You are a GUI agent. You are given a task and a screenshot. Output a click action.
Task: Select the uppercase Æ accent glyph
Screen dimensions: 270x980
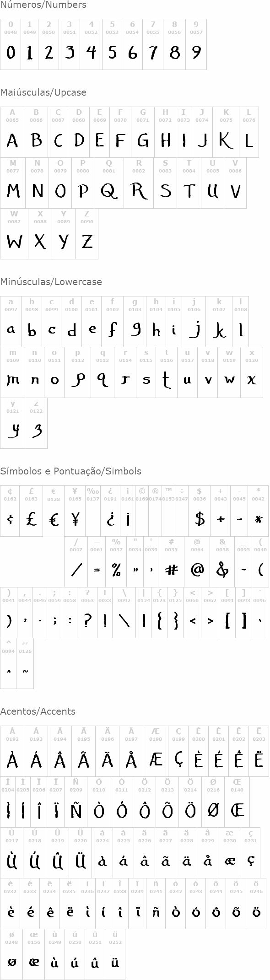[156, 760]
